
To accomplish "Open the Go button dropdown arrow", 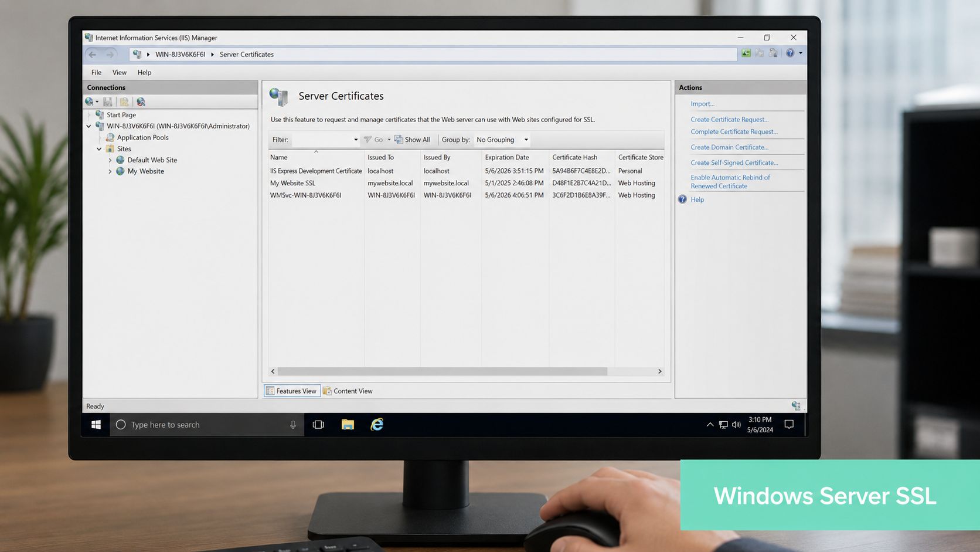I will click(389, 140).
